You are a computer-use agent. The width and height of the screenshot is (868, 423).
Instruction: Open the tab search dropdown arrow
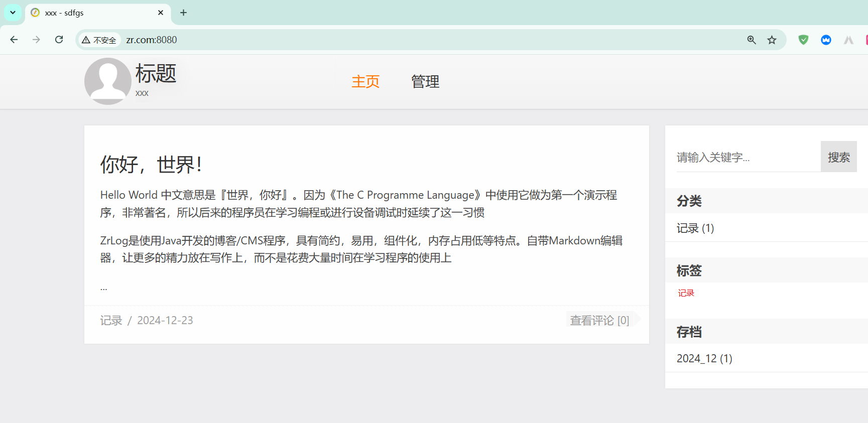[x=13, y=13]
